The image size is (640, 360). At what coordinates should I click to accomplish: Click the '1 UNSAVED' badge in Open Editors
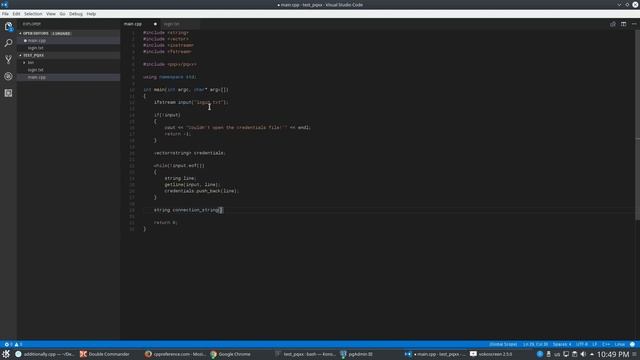61,33
